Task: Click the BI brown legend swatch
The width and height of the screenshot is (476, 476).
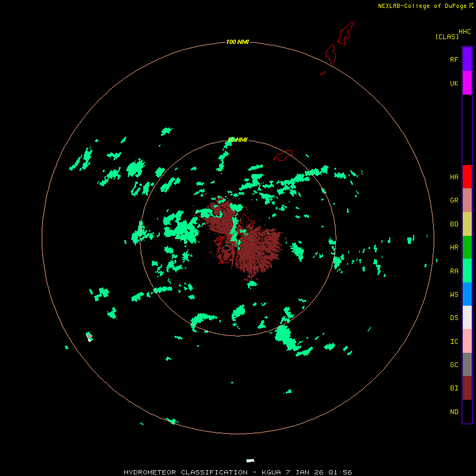Action: click(x=467, y=388)
